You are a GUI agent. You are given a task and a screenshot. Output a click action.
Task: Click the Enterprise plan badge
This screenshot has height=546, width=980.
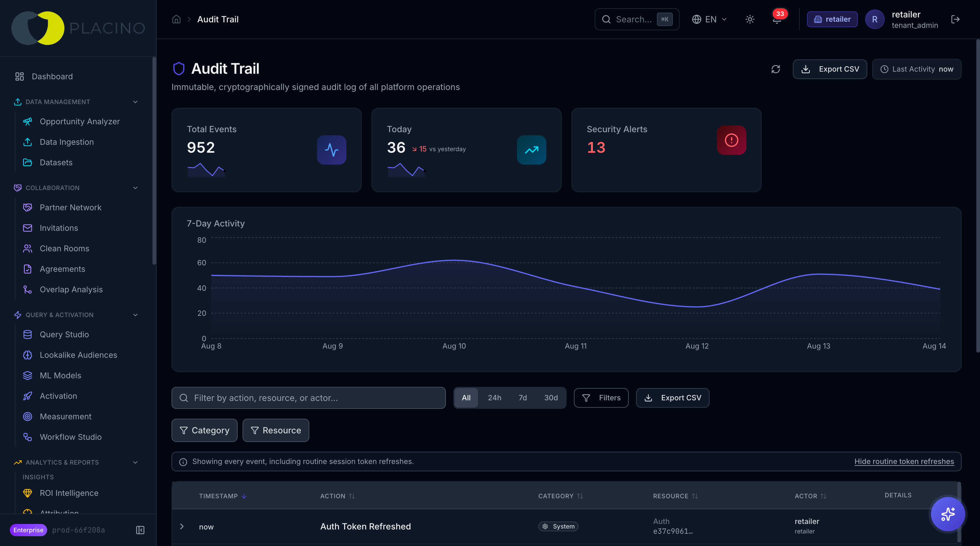coord(28,530)
